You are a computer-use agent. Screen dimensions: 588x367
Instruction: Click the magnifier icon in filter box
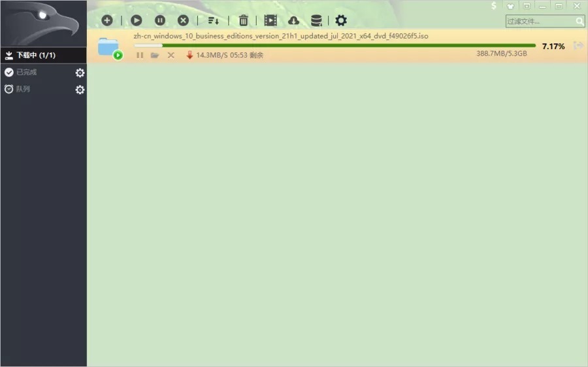coord(580,22)
